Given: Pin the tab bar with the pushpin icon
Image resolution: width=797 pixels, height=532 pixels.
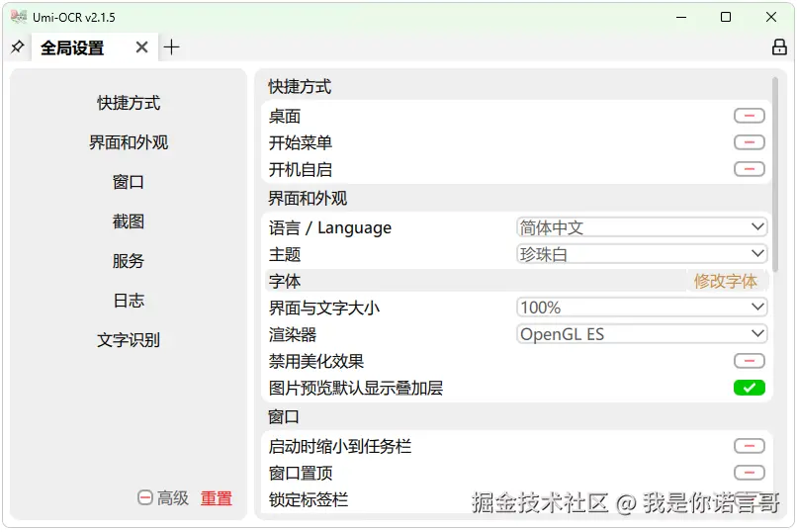Looking at the screenshot, I should (x=17, y=47).
